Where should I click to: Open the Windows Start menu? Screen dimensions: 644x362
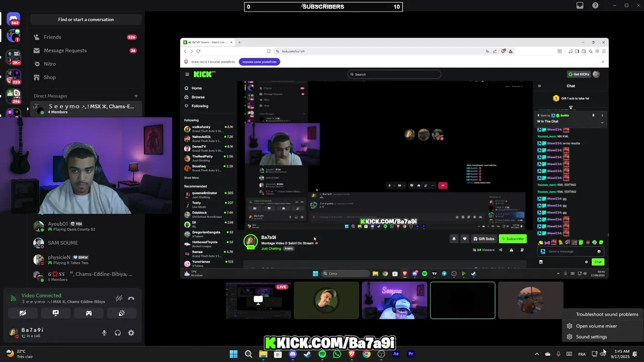[x=233, y=354]
